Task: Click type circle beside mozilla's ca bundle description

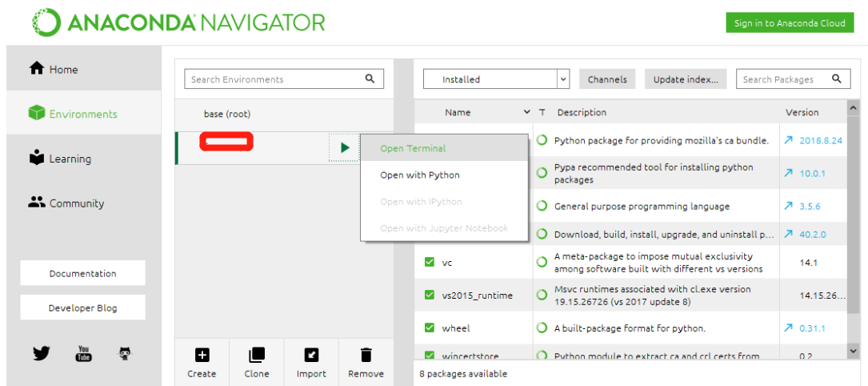Action: pyautogui.click(x=542, y=140)
